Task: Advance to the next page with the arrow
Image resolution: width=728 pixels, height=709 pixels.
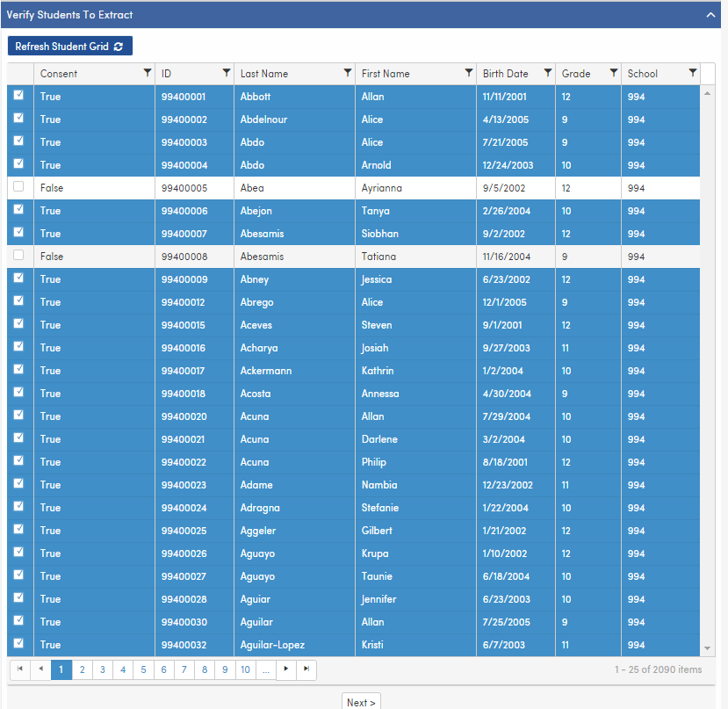Action: tap(285, 669)
